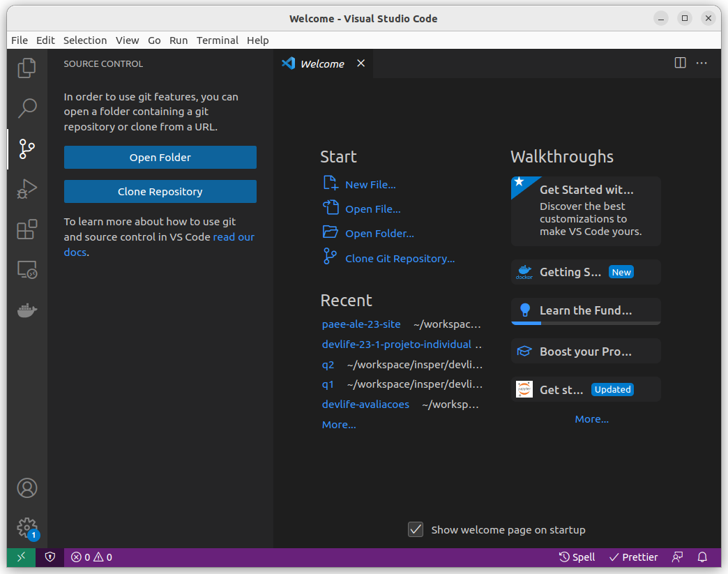Open the Terminal menu
Image resolution: width=728 pixels, height=574 pixels.
point(217,40)
